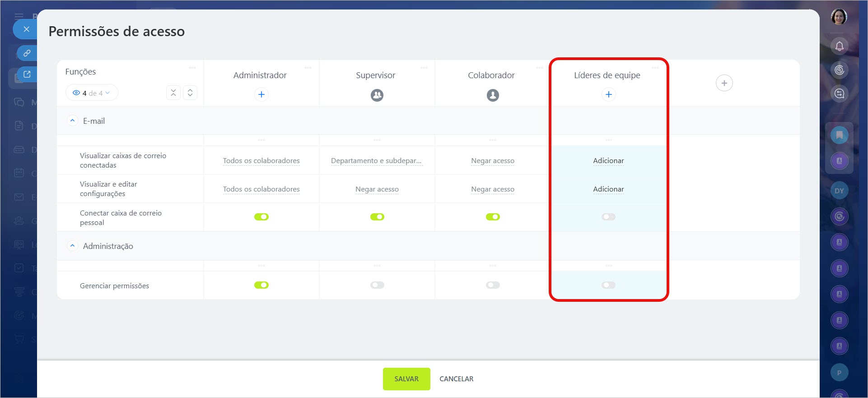
Task: Add a new role column
Action: pyautogui.click(x=724, y=83)
